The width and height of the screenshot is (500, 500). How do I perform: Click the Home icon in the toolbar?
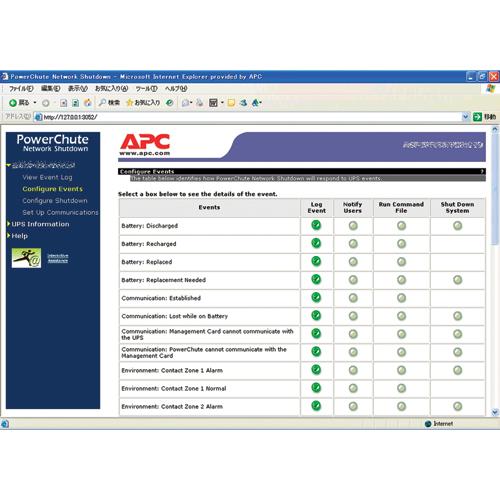pyautogui.click(x=88, y=103)
